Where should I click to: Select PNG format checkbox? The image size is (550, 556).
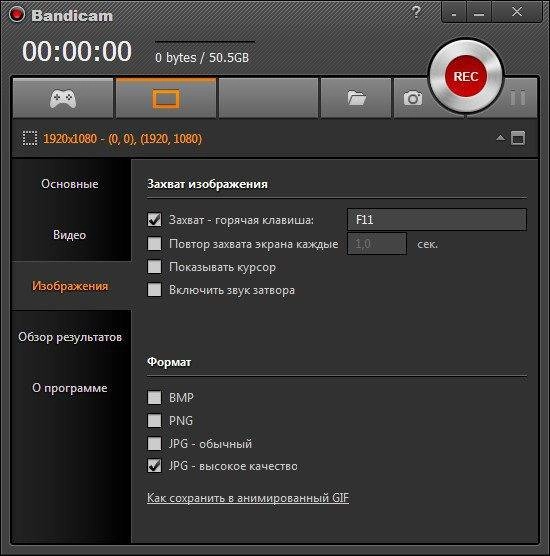click(154, 421)
